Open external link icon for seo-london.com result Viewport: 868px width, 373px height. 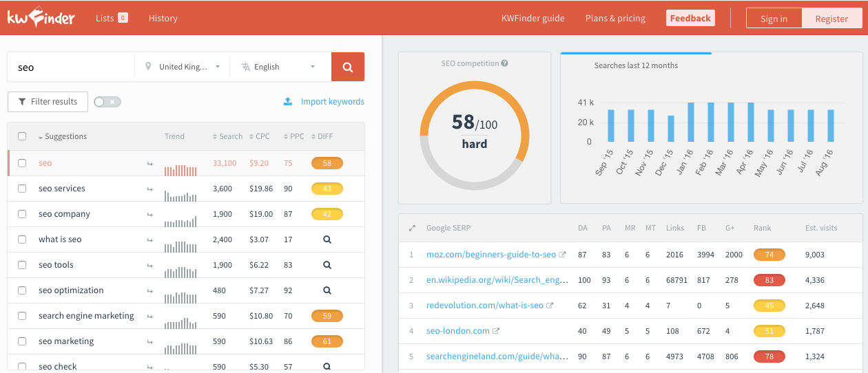(x=496, y=331)
